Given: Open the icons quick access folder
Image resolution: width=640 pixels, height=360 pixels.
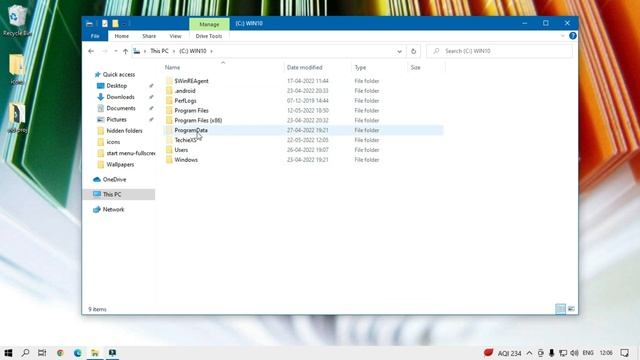Looking at the screenshot, I should [x=113, y=142].
